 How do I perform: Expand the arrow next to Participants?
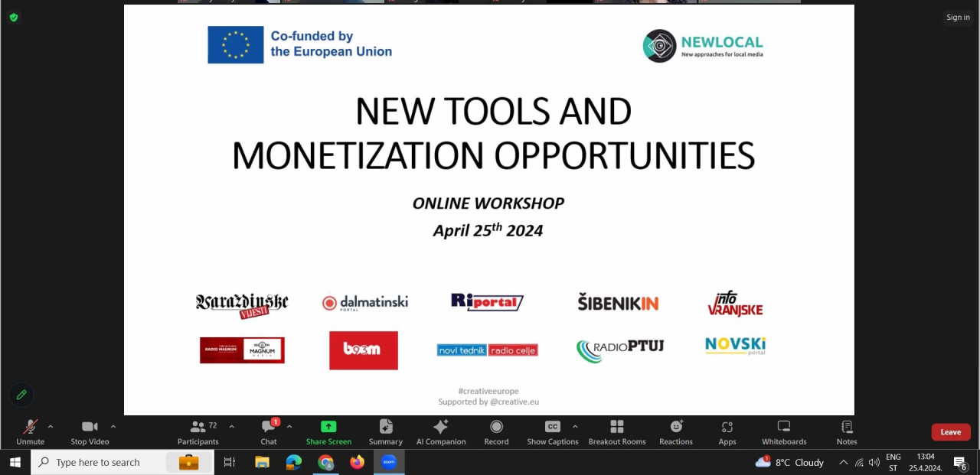(231, 427)
